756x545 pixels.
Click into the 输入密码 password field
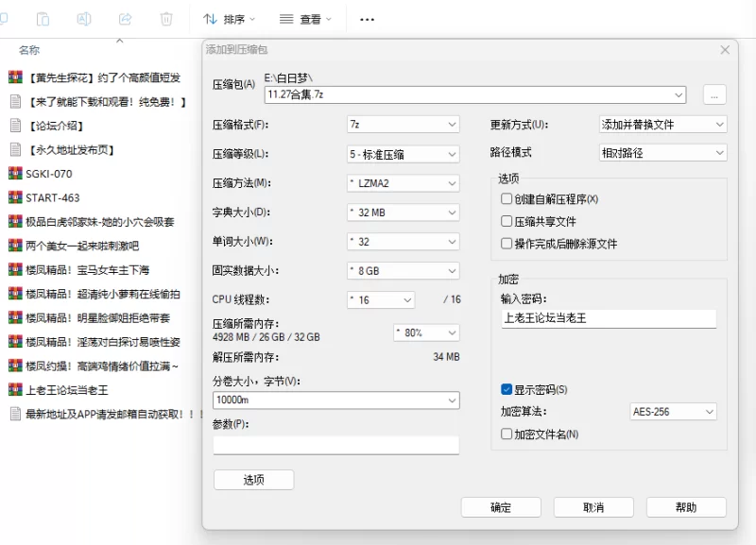pyautogui.click(x=608, y=318)
